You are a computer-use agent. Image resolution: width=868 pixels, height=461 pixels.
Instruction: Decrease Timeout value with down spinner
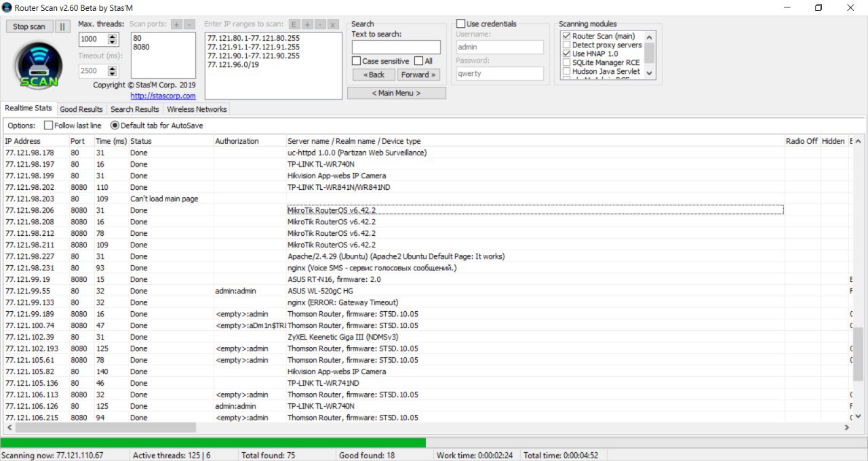(x=113, y=74)
